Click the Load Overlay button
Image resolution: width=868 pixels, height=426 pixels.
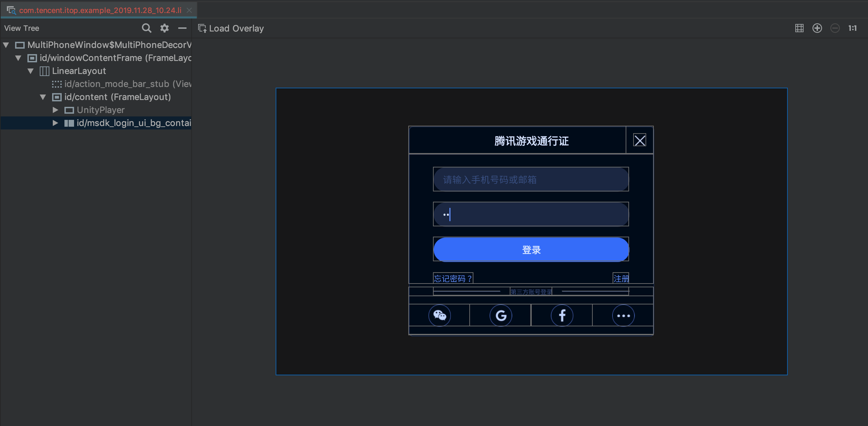(x=231, y=28)
